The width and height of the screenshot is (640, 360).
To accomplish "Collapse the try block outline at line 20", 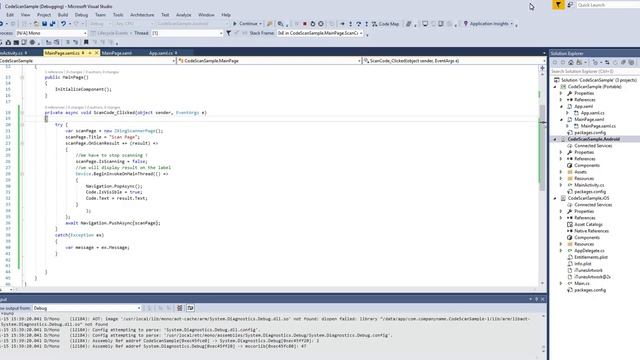I will (x=22, y=124).
